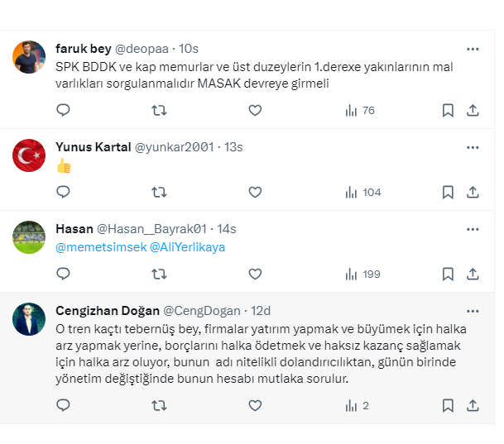
Task: Open more options on Yunus Kartal's tweet
Action: pyautogui.click(x=473, y=147)
